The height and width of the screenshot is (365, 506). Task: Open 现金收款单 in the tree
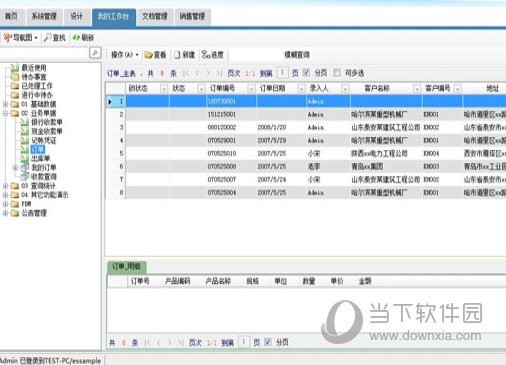pos(47,131)
